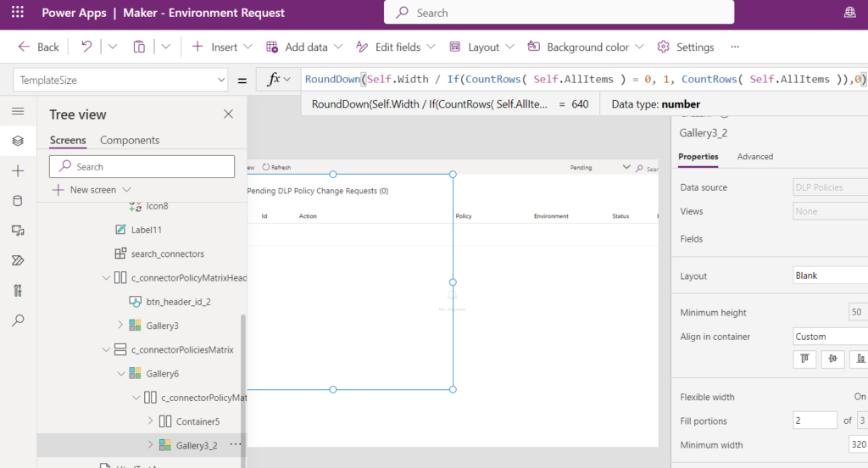Click the Tree view Search field
Viewport: 868px width, 468px height.
tap(142, 167)
